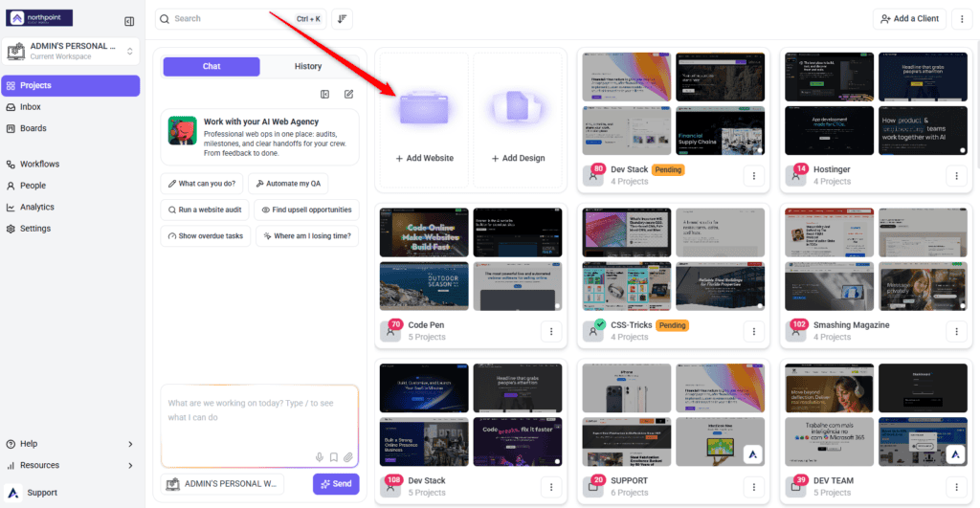Send the chat message
Viewport: 980px width, 508px height.
coord(336,484)
